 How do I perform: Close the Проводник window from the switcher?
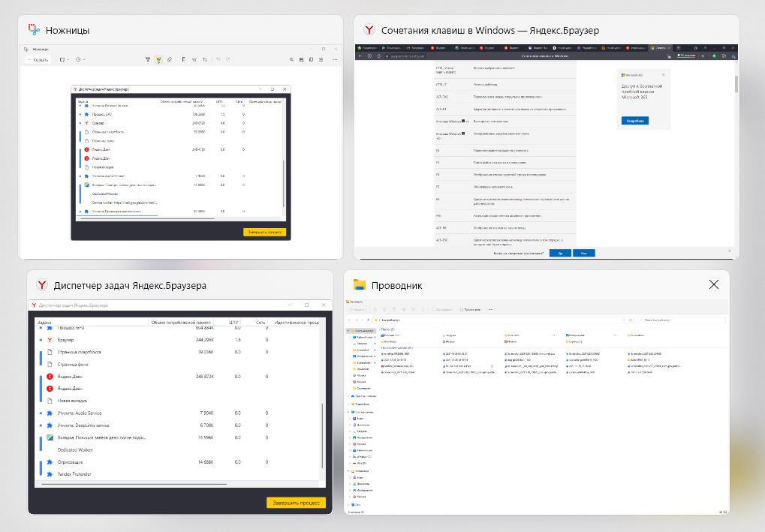pyautogui.click(x=714, y=284)
